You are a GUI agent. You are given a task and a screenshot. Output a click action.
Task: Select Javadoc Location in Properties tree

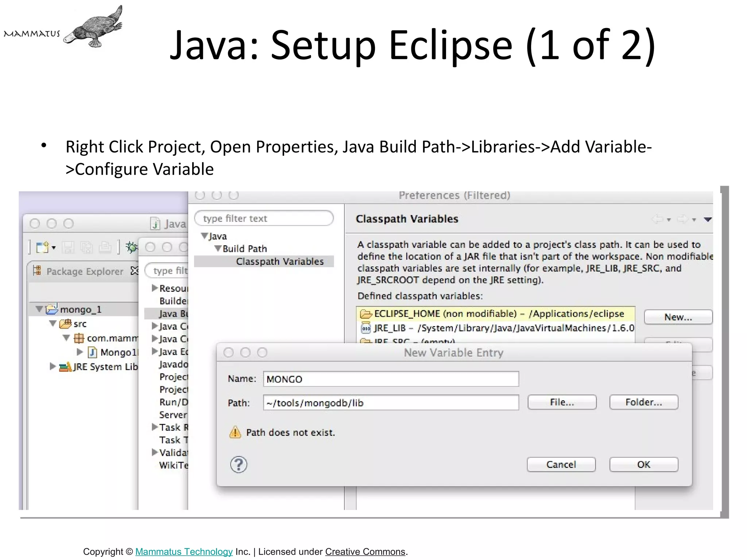(173, 364)
